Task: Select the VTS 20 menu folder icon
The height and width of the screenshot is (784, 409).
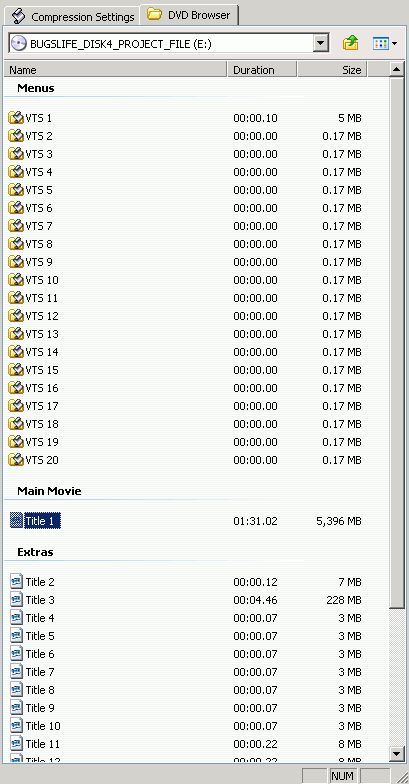Action: point(16,460)
